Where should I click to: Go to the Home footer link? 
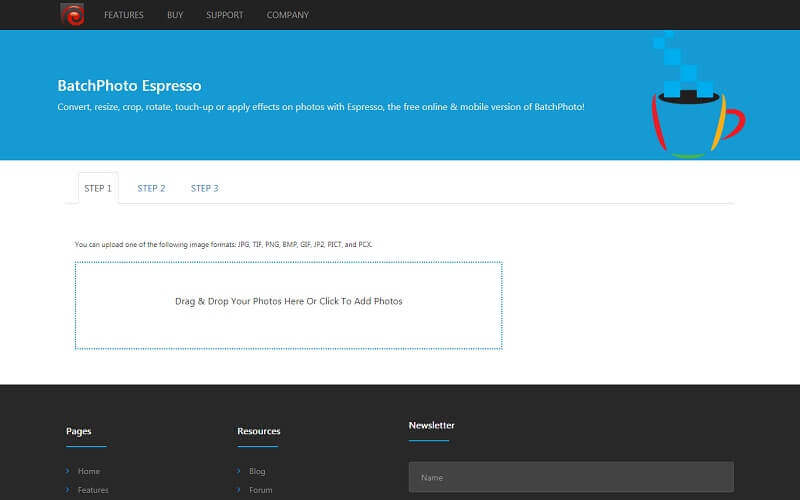point(89,471)
